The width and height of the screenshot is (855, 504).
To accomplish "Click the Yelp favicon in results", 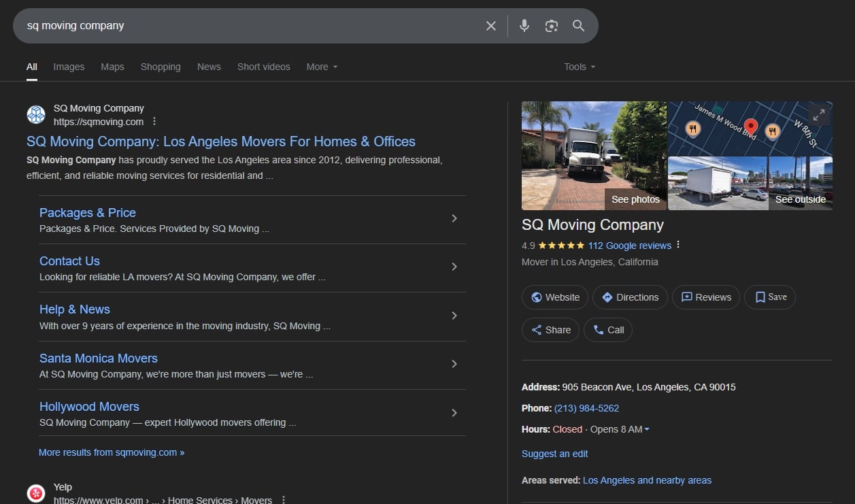I will (x=36, y=493).
